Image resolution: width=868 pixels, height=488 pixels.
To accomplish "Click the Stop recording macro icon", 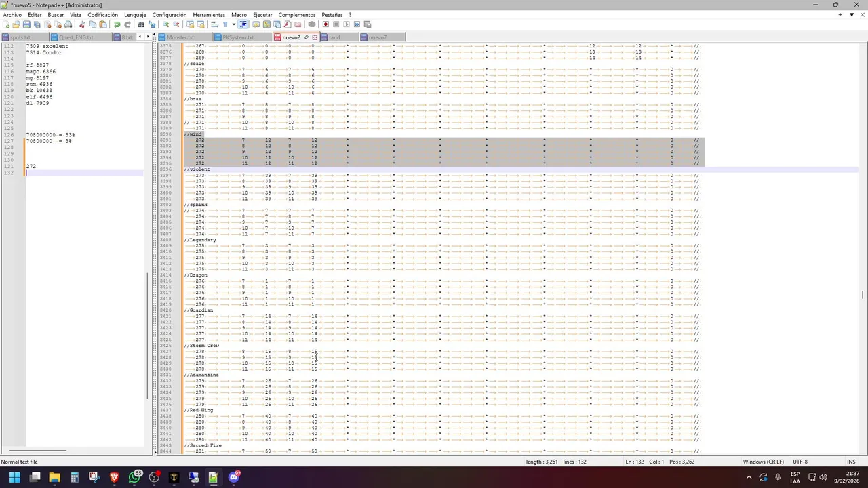I will tap(336, 24).
